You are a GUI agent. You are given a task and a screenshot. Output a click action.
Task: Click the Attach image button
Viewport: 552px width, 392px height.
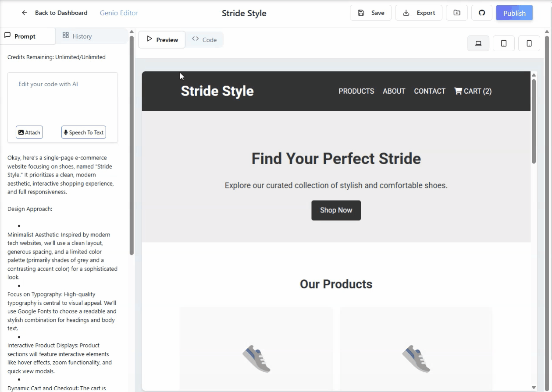pyautogui.click(x=29, y=132)
